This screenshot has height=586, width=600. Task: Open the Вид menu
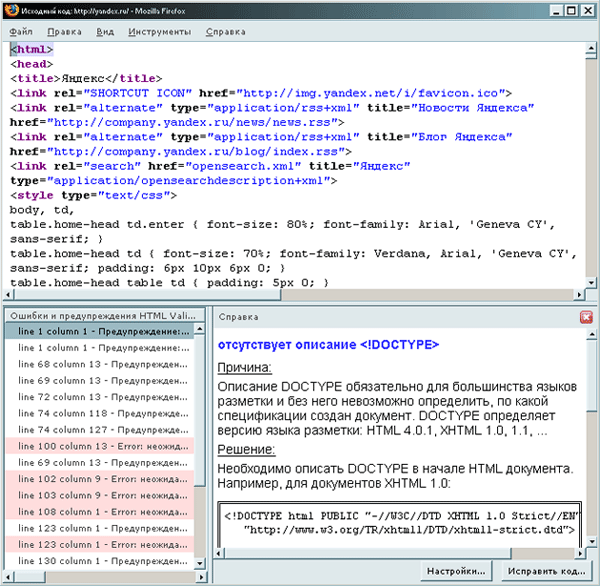tap(105, 31)
